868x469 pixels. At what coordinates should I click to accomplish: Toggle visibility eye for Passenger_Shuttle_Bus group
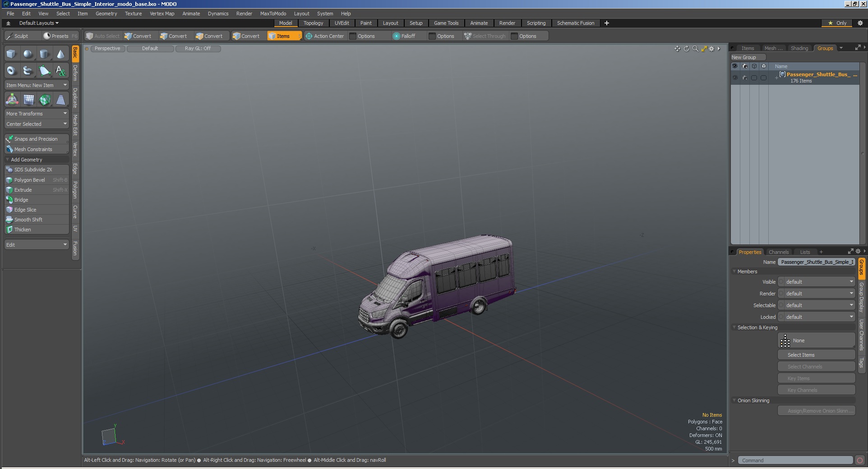pos(735,78)
